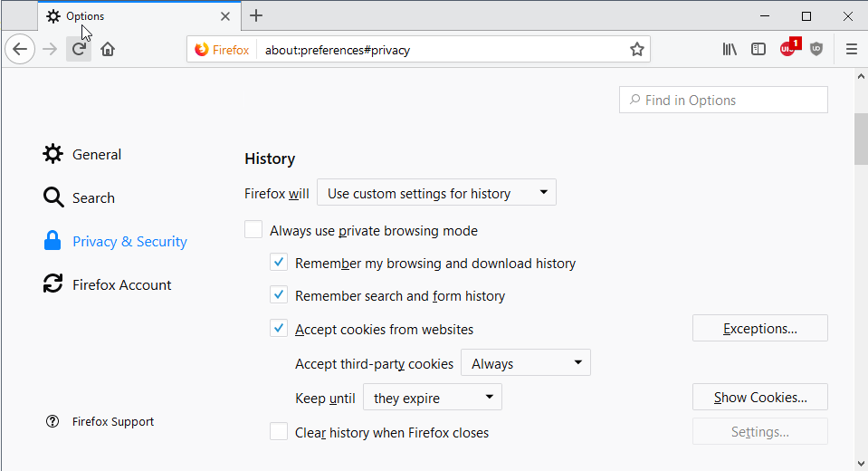Screen dimensions: 868x471
Task: Uncheck Accept cookies from websites
Action: (x=279, y=328)
